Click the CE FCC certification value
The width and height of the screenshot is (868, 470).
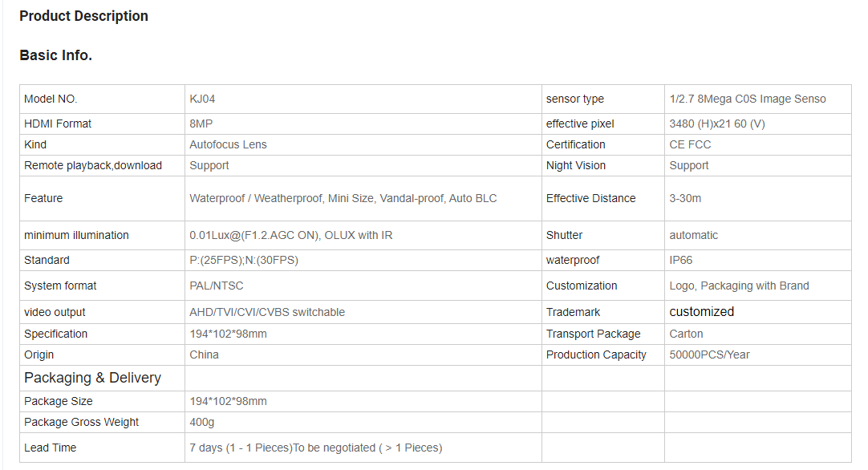click(690, 144)
